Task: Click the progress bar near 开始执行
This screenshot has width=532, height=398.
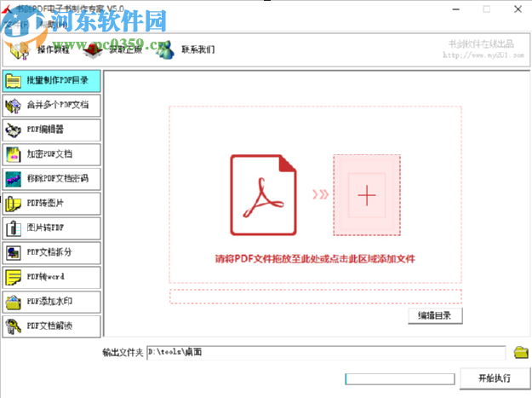Action: coord(400,379)
